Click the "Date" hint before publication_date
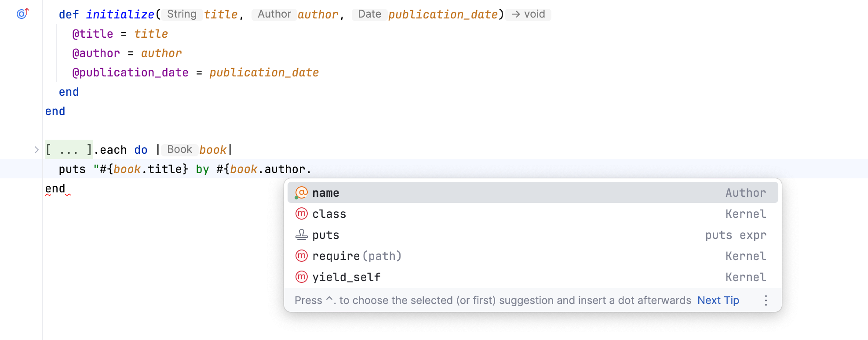This screenshot has height=340, width=868. pos(369,14)
